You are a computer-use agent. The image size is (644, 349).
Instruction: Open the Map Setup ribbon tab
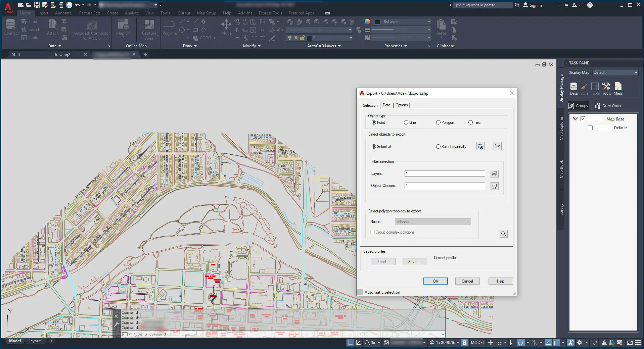click(x=206, y=13)
